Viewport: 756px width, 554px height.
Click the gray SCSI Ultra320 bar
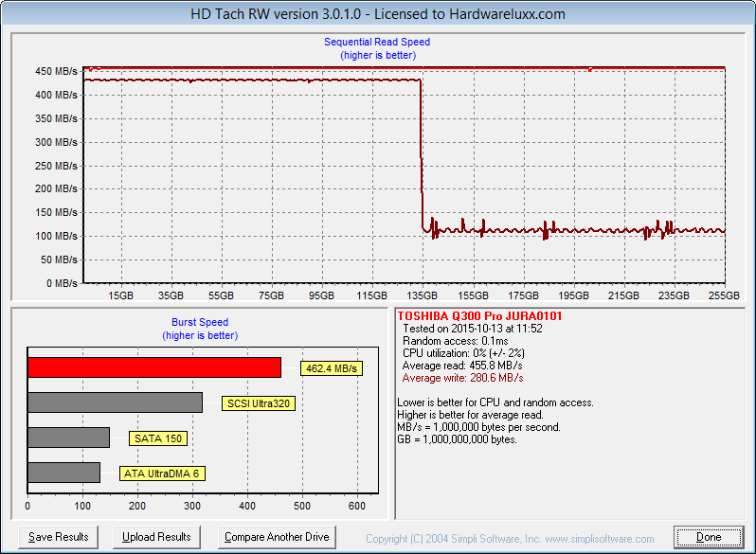coord(116,402)
